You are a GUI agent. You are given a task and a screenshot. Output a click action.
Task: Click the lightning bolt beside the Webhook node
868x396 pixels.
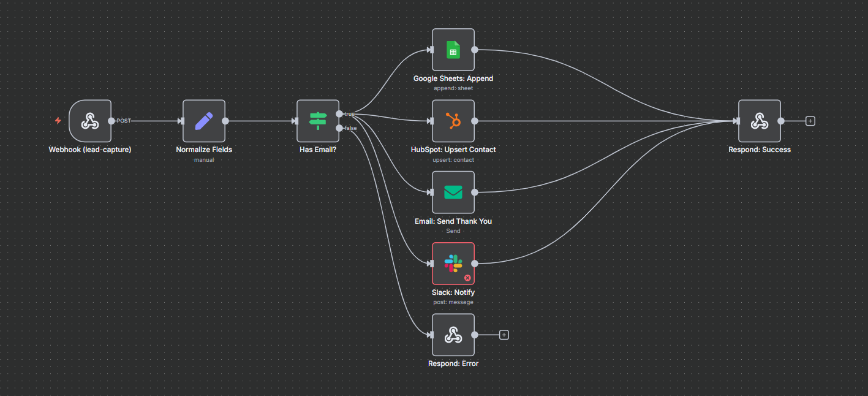tap(57, 121)
